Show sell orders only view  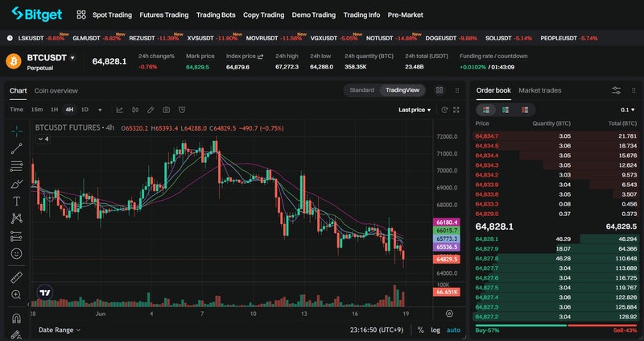(525, 110)
